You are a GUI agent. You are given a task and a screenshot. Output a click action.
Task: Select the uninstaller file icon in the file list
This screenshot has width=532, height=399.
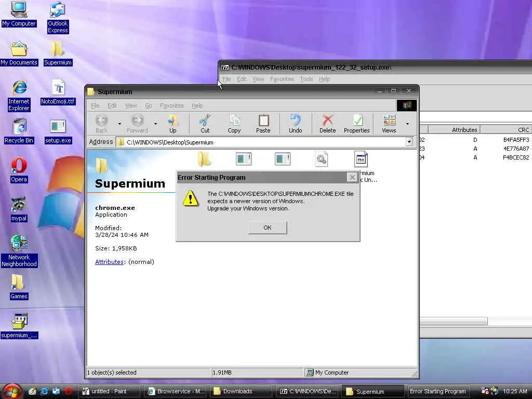[x=361, y=159]
